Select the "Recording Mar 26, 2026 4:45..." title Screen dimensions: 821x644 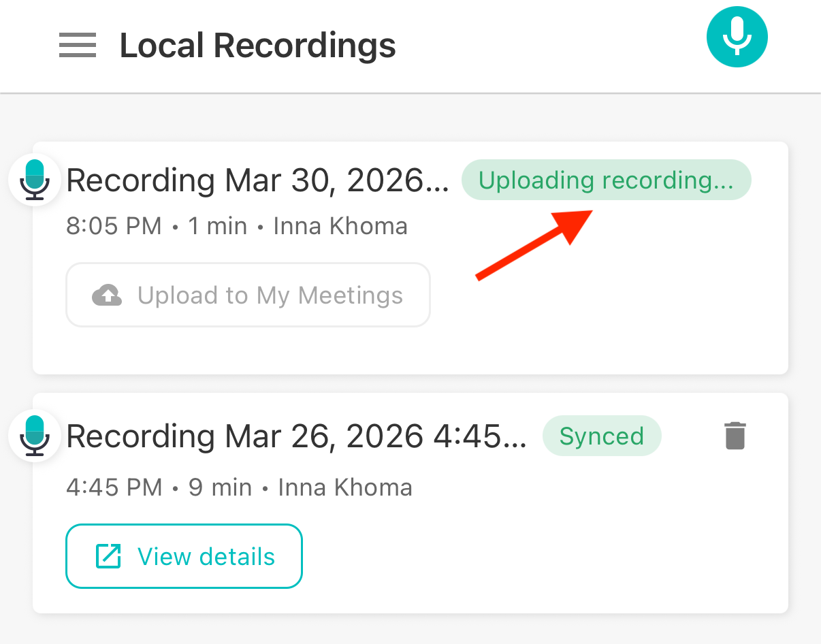pos(296,436)
